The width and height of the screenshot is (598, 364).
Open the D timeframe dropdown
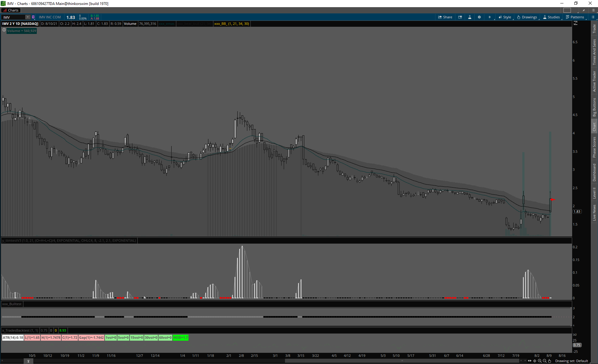(x=490, y=17)
